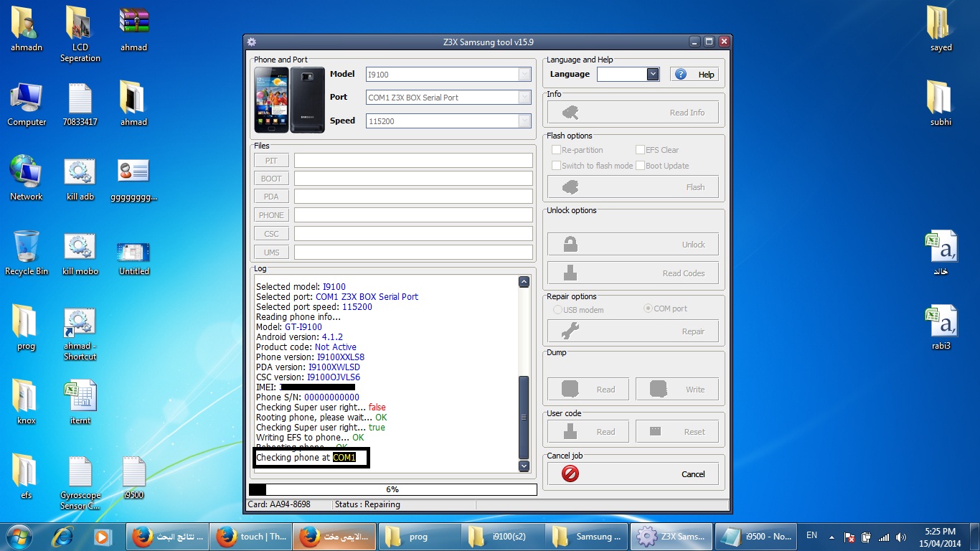The width and height of the screenshot is (980, 551).
Task: Click the BOOT file button
Action: 271,178
